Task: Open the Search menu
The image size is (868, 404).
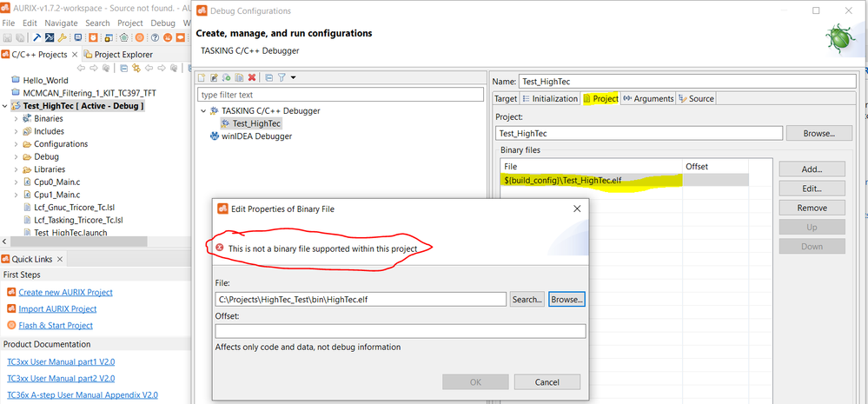Action: (x=97, y=23)
